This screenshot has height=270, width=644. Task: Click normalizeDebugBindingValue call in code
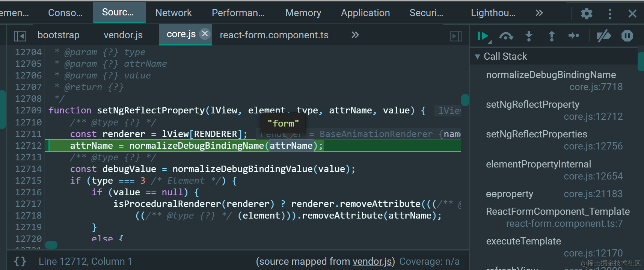pyautogui.click(x=243, y=169)
